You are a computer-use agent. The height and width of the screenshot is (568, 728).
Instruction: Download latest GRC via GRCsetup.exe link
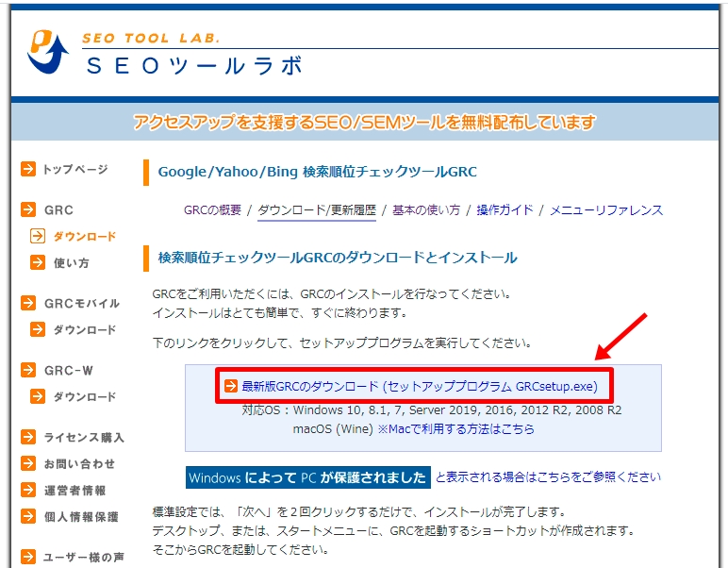pyautogui.click(x=420, y=387)
